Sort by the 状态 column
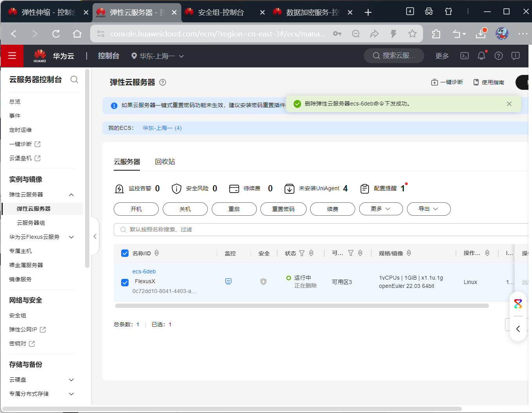The height and width of the screenshot is (413, 532). (x=311, y=253)
